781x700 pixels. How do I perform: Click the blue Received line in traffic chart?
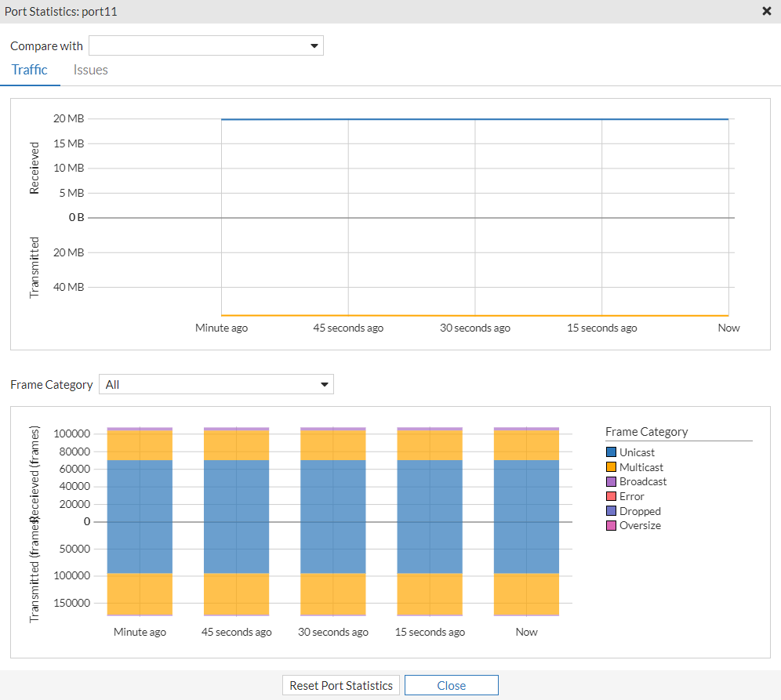point(474,119)
